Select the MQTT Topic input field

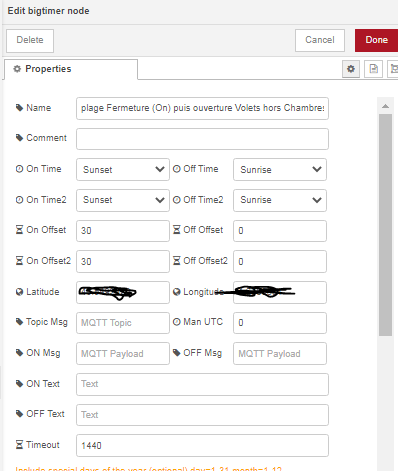(123, 323)
